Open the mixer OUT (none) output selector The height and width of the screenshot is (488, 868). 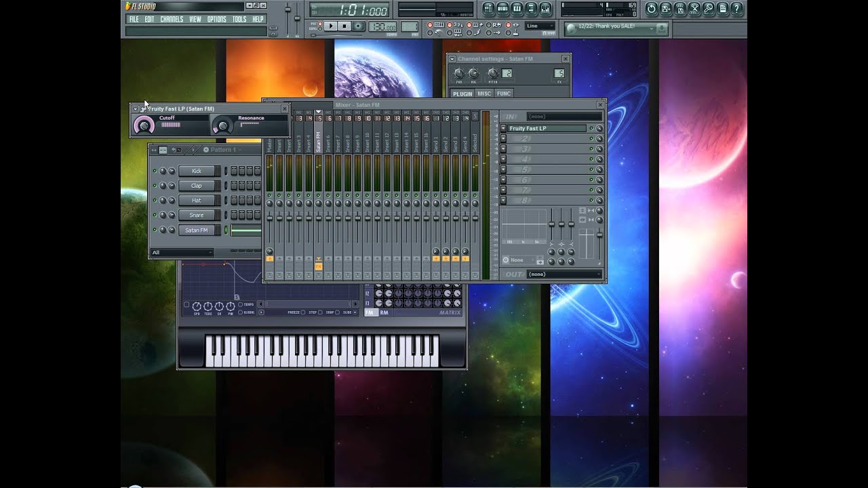[564, 274]
